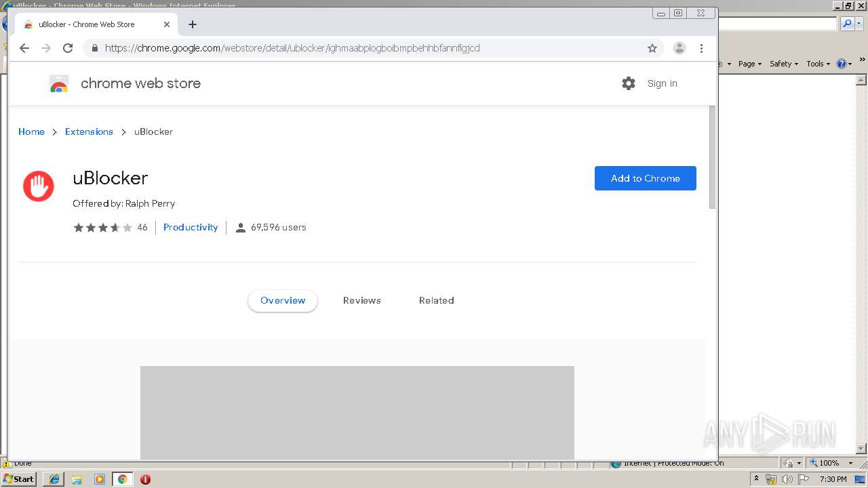Click the Sign in link
868x488 pixels.
click(662, 83)
